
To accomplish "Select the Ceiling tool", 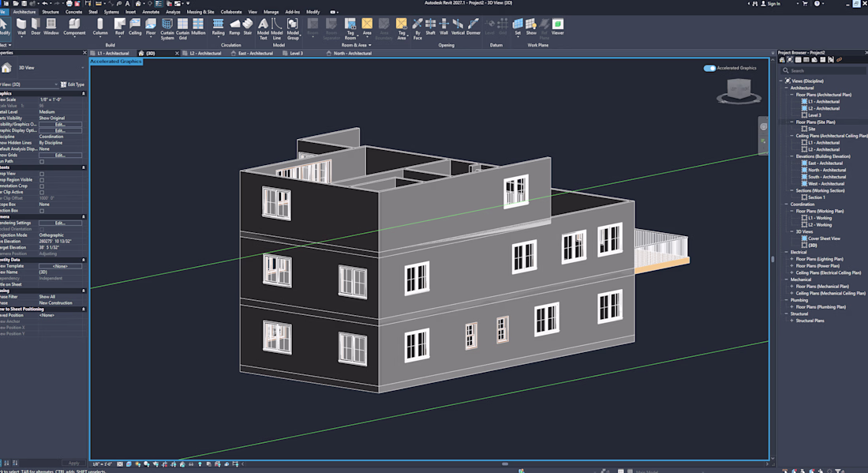I will [x=135, y=27].
